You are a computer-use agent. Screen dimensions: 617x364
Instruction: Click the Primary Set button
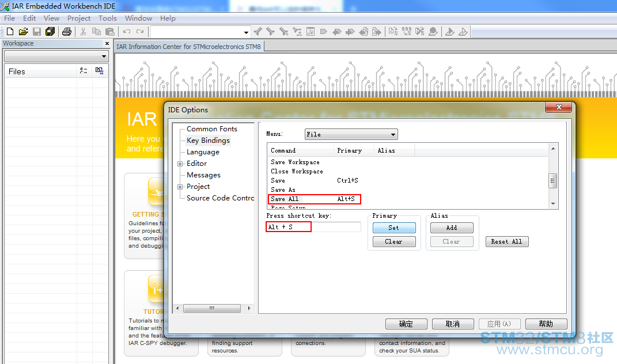[394, 227]
